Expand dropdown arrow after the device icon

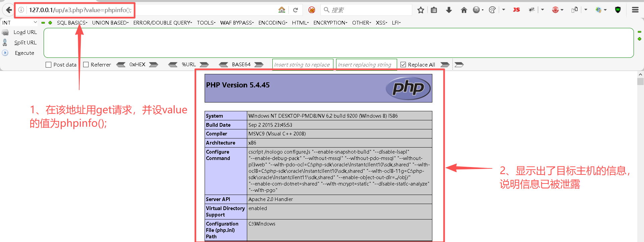pyautogui.click(x=586, y=10)
